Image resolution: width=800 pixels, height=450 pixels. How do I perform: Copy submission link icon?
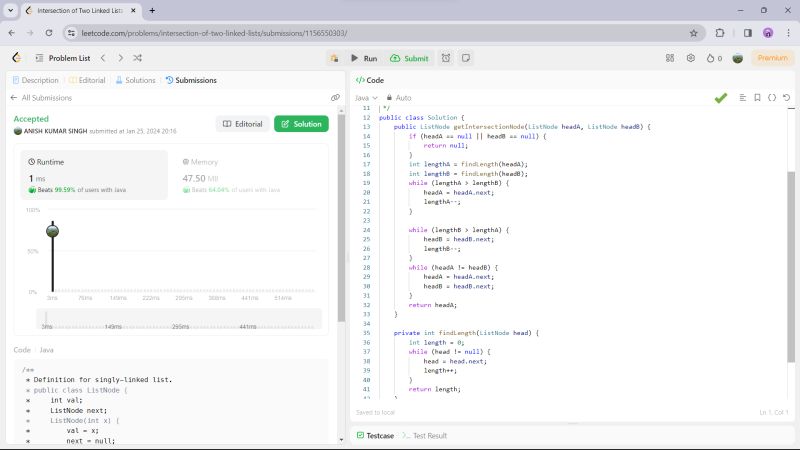[x=335, y=98]
